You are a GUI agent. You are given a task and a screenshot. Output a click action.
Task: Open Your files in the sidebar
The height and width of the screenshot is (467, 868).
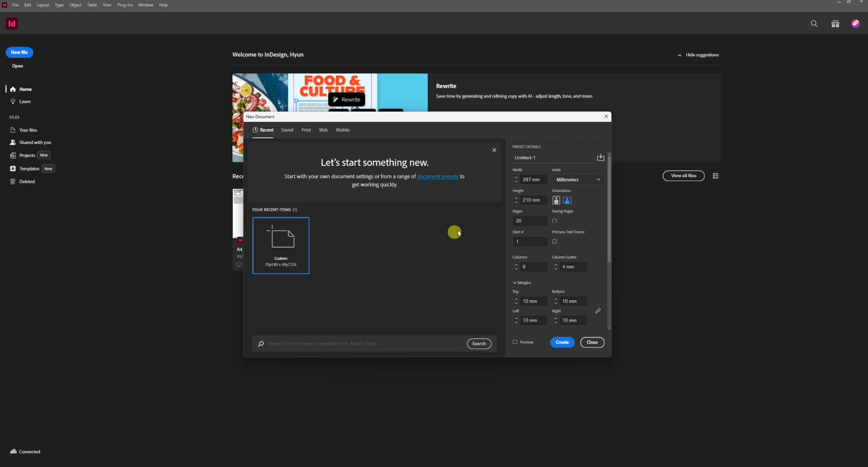click(x=24, y=130)
